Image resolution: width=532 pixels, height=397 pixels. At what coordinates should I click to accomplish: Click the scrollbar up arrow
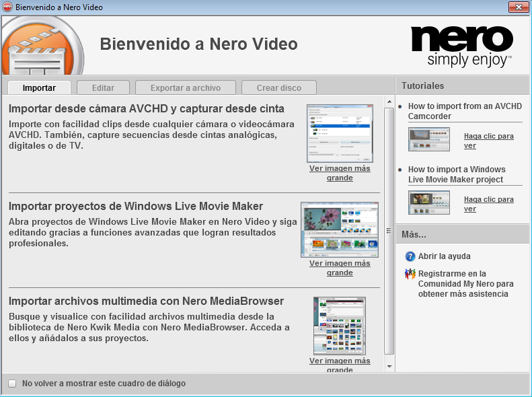coord(389,102)
